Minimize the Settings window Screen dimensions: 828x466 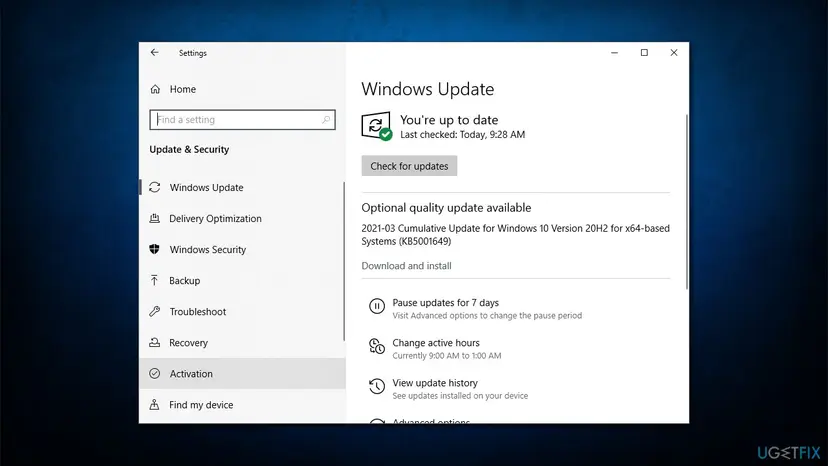[x=614, y=52]
